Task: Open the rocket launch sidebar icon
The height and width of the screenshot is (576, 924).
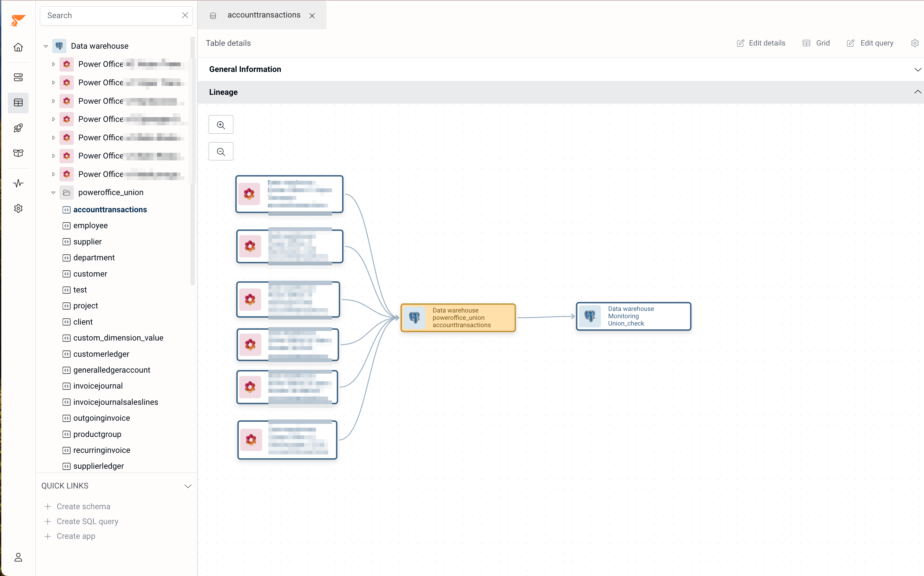Action: pyautogui.click(x=18, y=128)
